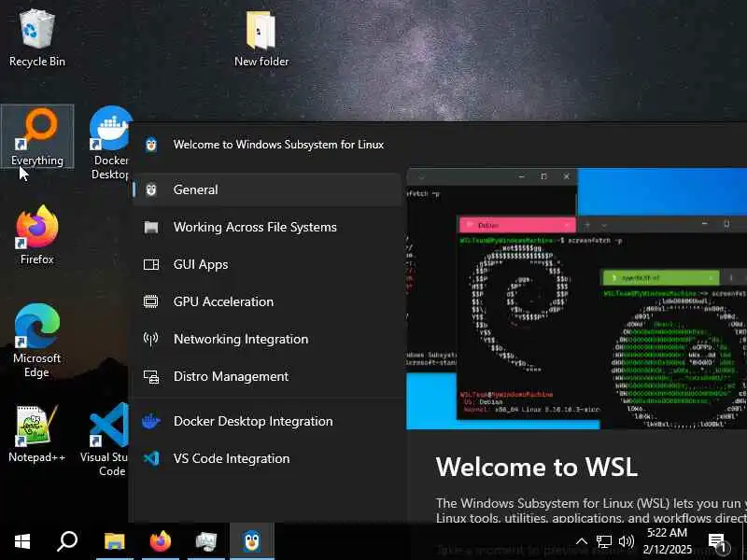This screenshot has height=560, width=747.
Task: Open the Windows Start menu
Action: click(22, 541)
